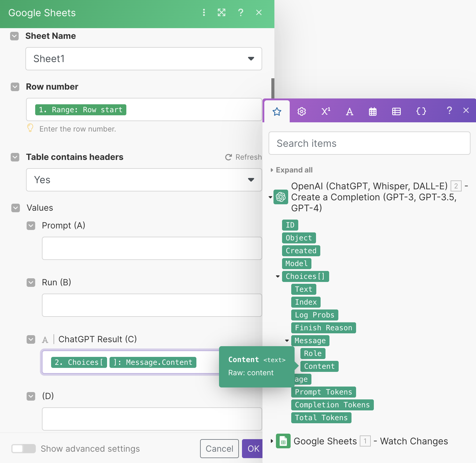Switch to general functions gear tab
Viewport: 476px width, 463px height.
pos(302,112)
